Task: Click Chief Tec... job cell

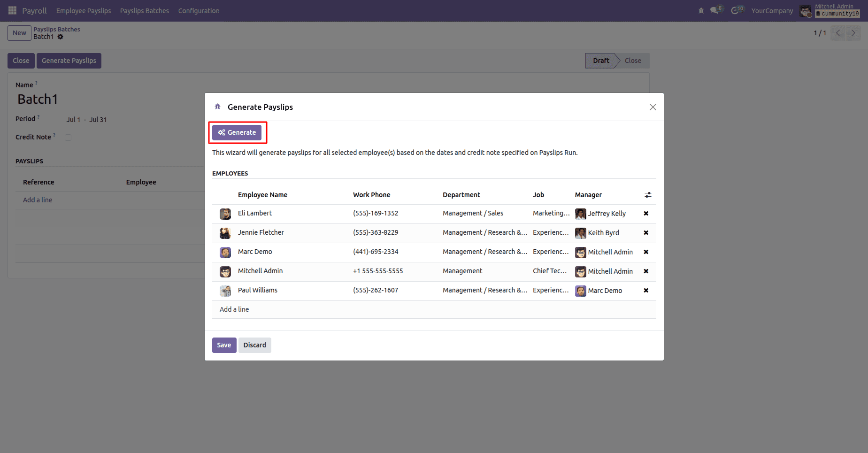Action: 550,271
